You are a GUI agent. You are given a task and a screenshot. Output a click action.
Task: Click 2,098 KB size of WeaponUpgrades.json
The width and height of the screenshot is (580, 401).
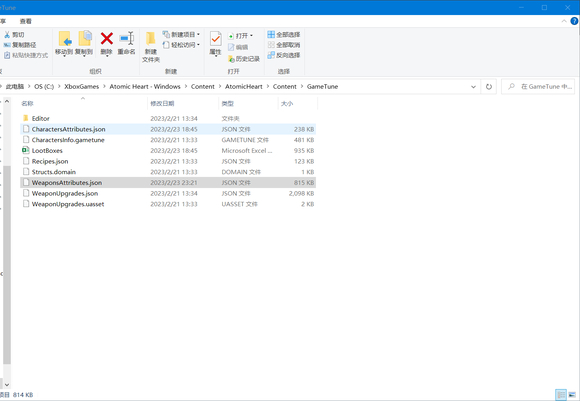click(301, 193)
